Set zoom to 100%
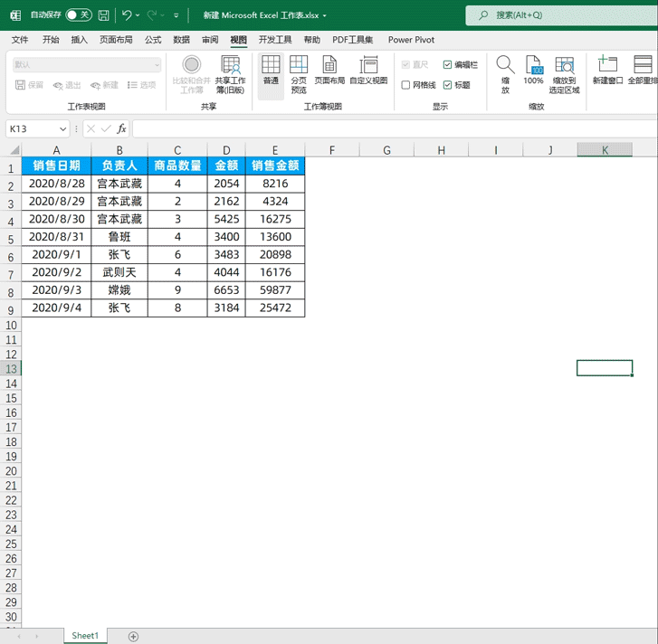The image size is (658, 644). tap(534, 73)
